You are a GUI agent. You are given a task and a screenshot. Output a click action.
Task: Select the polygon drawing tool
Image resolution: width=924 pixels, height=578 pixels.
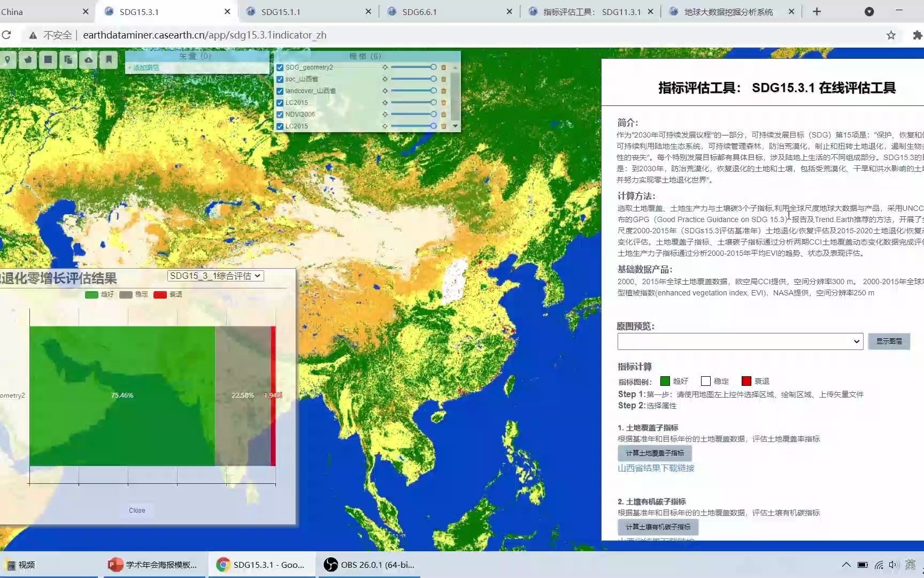[x=28, y=59]
